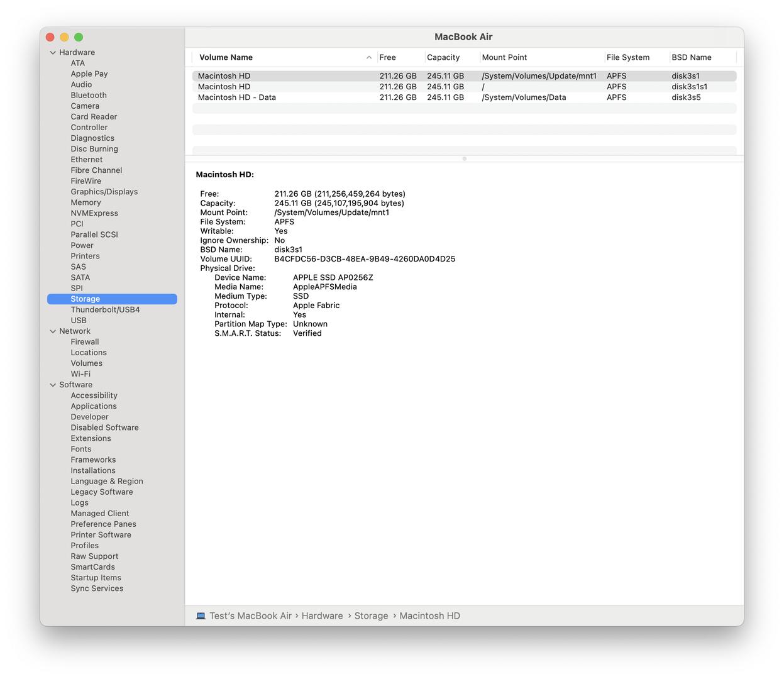
Task: Select the Macintosh HD - Data volume row
Action: click(x=464, y=97)
